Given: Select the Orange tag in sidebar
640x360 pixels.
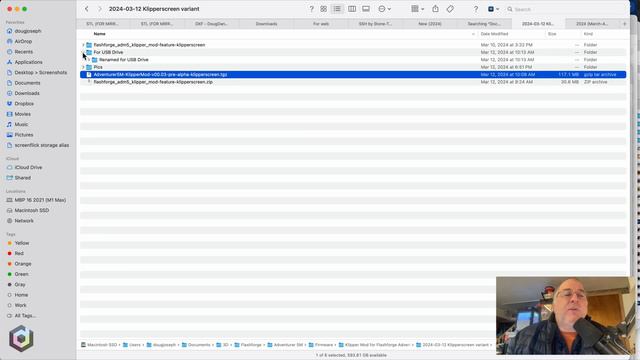Looking at the screenshot, I should pos(23,264).
